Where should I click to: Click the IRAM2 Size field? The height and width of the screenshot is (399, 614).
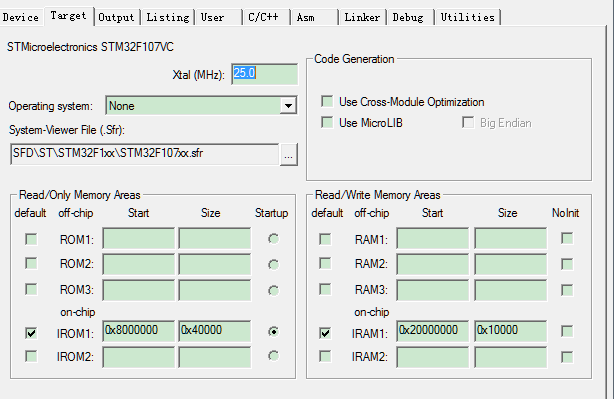coord(511,357)
